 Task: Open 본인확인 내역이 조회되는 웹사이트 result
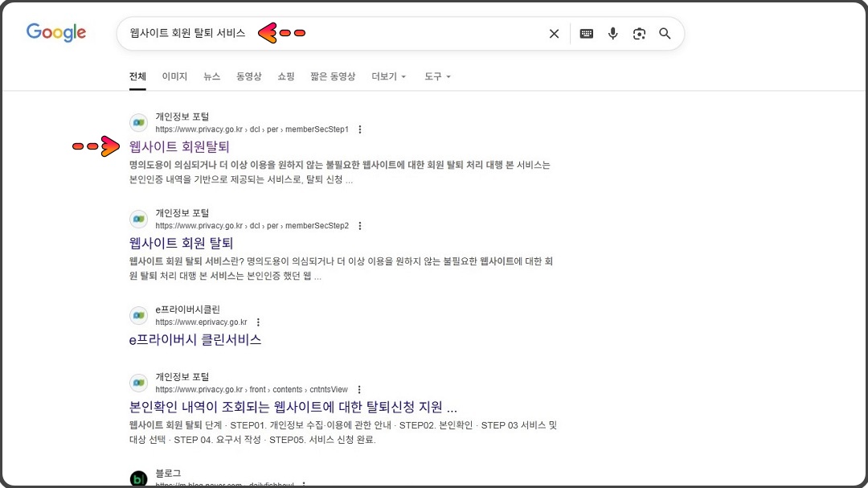[293, 407]
